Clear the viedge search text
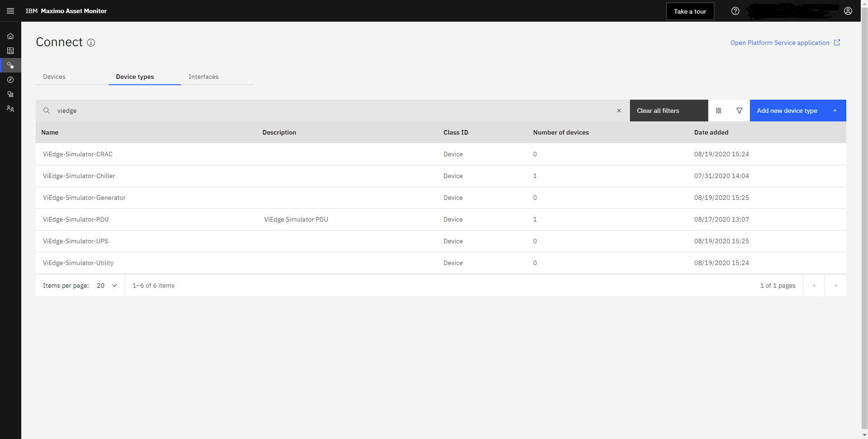Viewport: 868px width, 439px height. tap(619, 111)
